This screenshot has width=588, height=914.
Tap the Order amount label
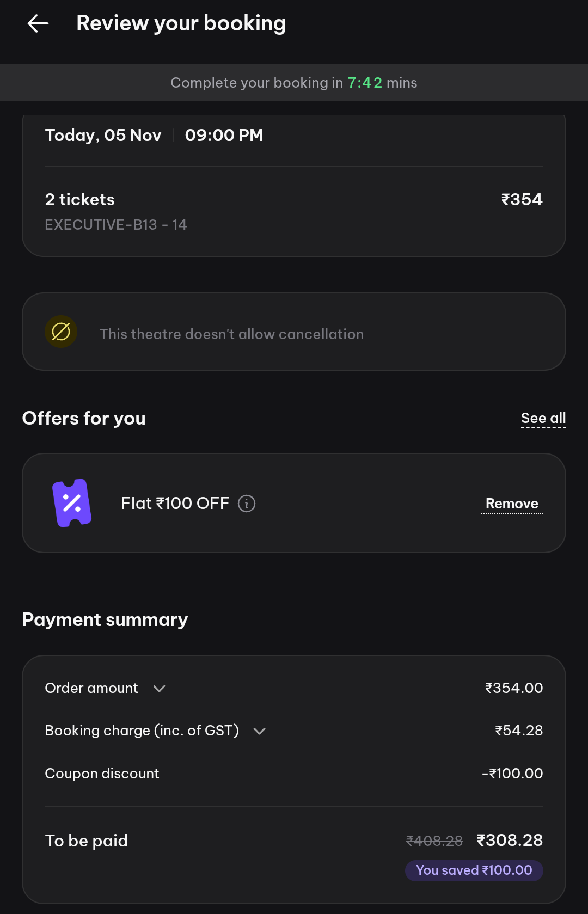(91, 688)
